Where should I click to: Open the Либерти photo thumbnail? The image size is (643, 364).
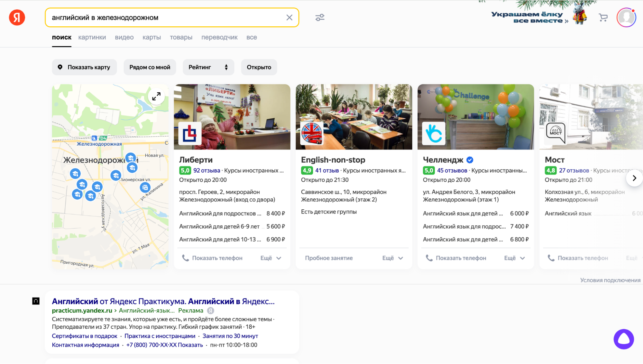(232, 117)
